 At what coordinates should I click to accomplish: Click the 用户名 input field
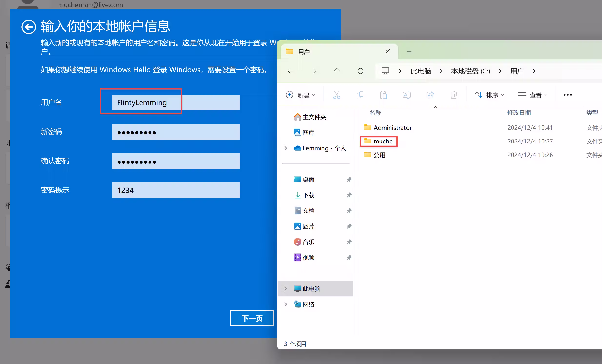click(x=175, y=103)
